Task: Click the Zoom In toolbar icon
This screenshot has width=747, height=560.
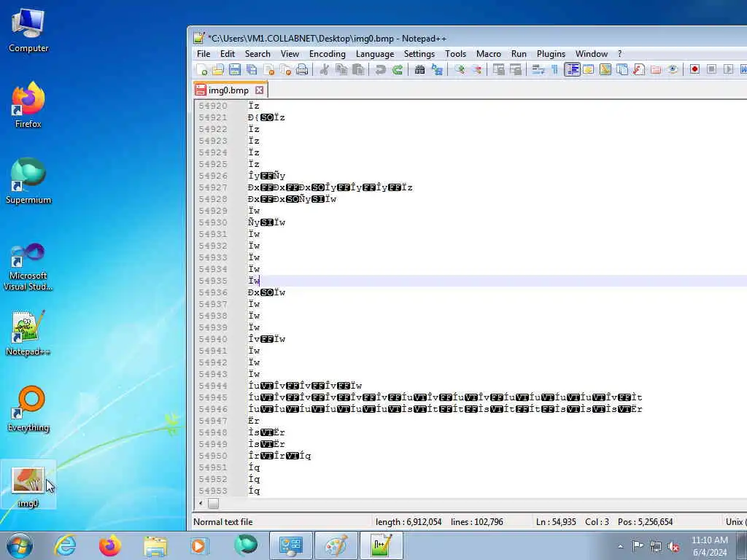Action: [x=460, y=70]
